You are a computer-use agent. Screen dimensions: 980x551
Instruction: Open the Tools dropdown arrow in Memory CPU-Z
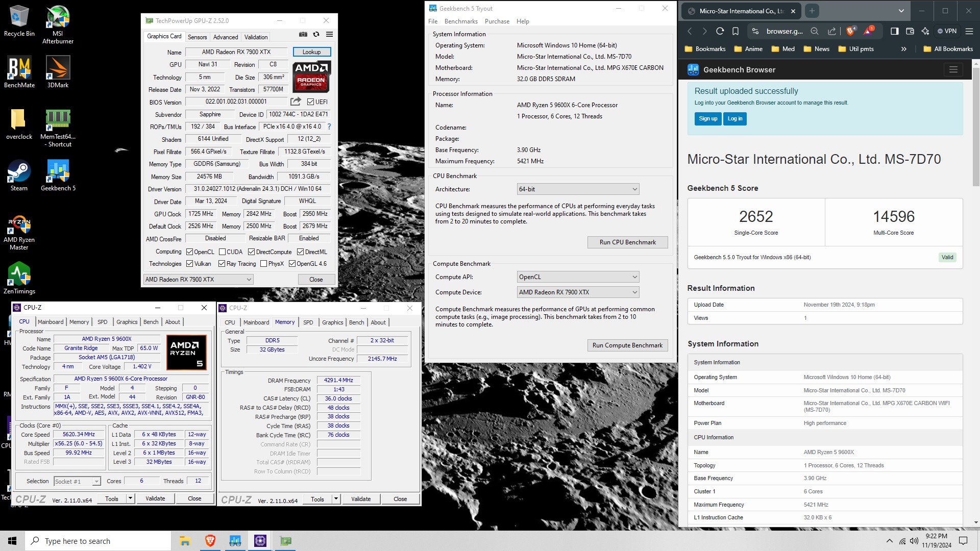tap(336, 499)
